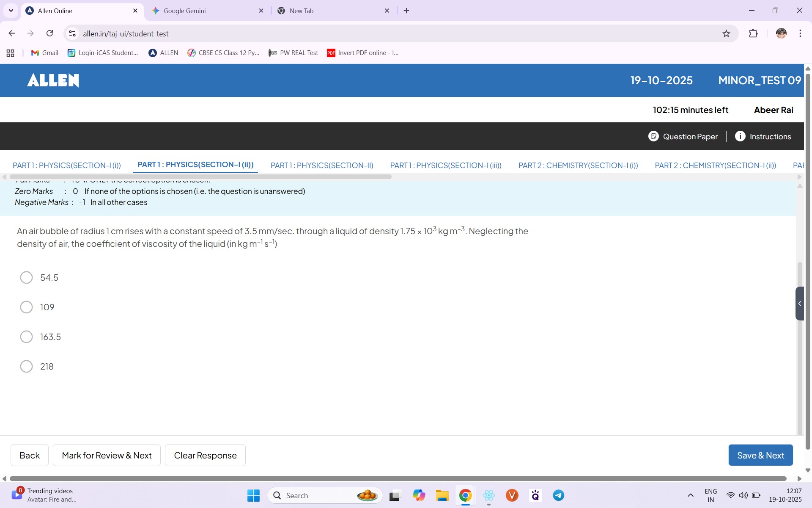Open the browser extensions puzzle icon
Screen dimensions: 812x508
753,34
